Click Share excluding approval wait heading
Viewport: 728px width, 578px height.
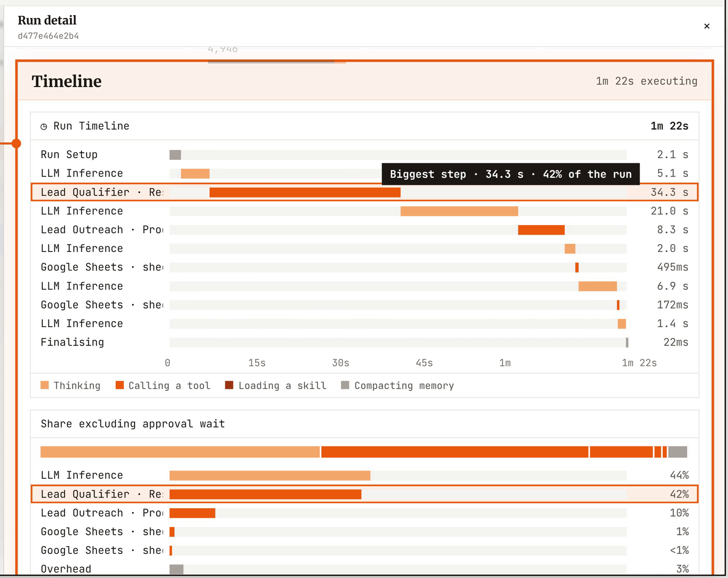[133, 424]
